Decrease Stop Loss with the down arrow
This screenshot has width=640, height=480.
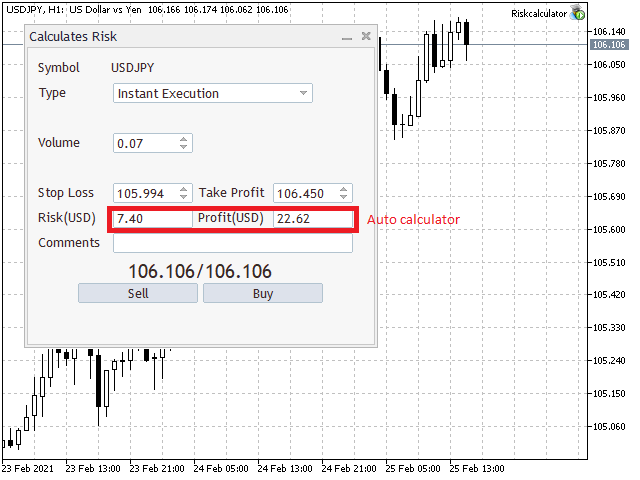[x=184, y=197]
